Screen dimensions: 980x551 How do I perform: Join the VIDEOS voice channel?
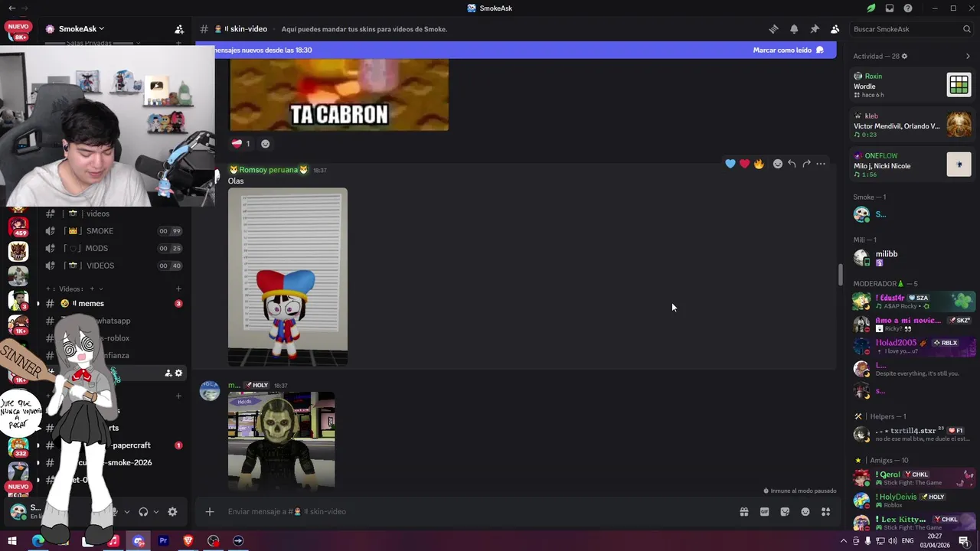point(115,266)
